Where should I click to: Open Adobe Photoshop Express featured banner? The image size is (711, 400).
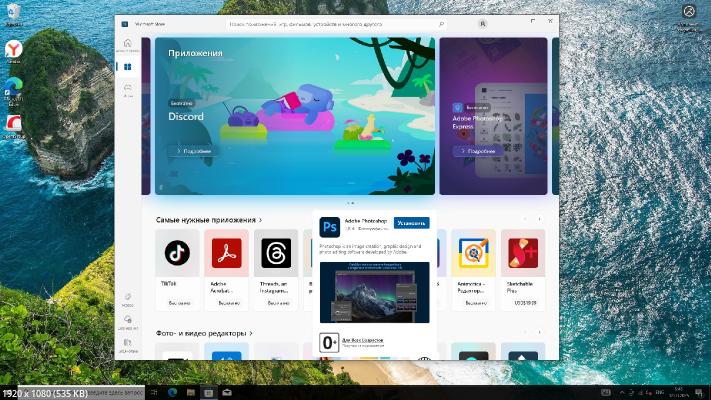(x=493, y=116)
